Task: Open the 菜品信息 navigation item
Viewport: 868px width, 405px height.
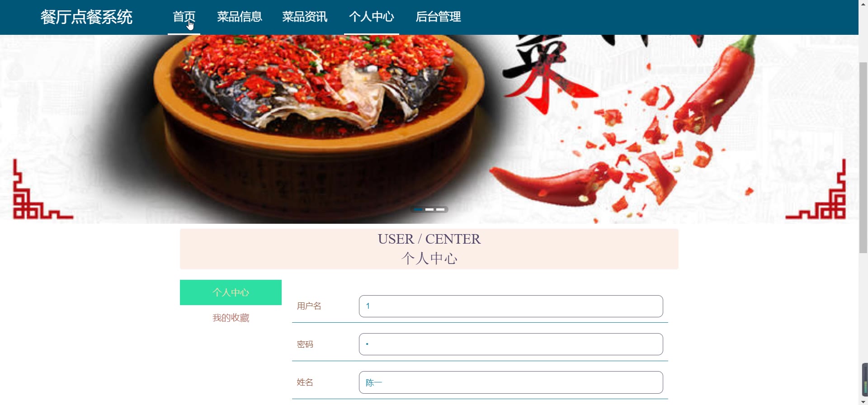Action: (x=240, y=17)
